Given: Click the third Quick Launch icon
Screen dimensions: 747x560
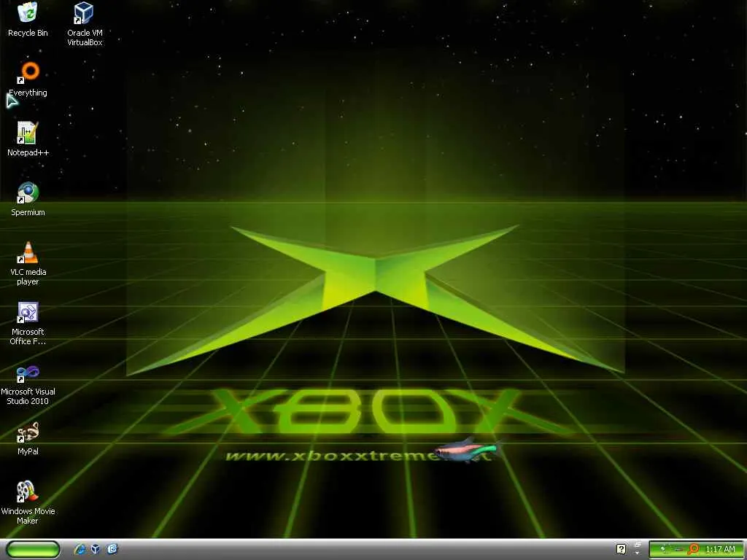Looking at the screenshot, I should pos(112,549).
